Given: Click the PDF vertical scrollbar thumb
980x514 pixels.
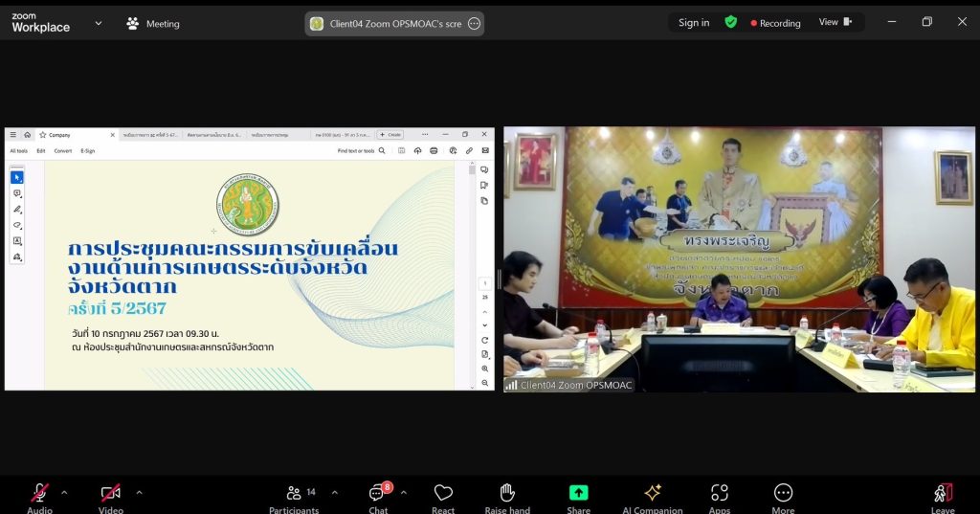Looking at the screenshot, I should [x=472, y=170].
